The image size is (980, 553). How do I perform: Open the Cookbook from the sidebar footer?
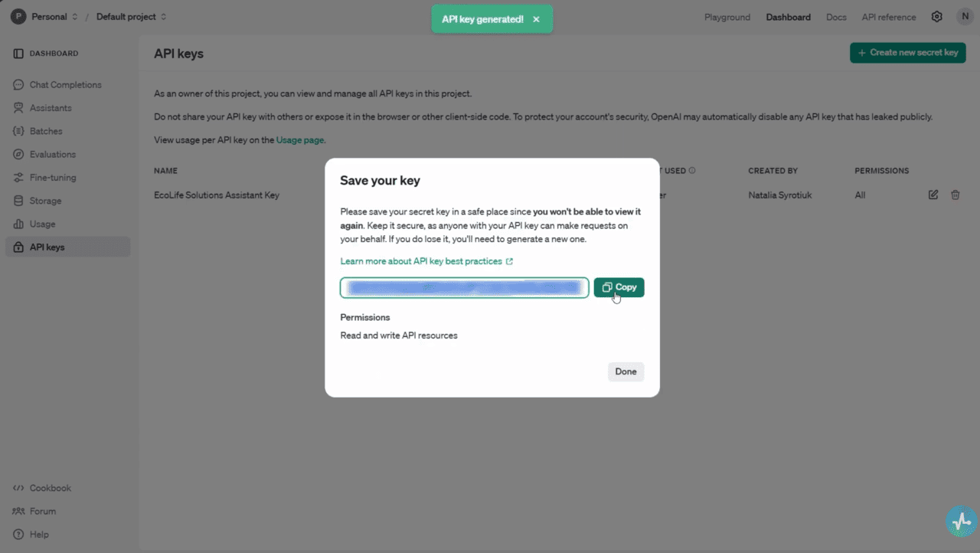50,488
